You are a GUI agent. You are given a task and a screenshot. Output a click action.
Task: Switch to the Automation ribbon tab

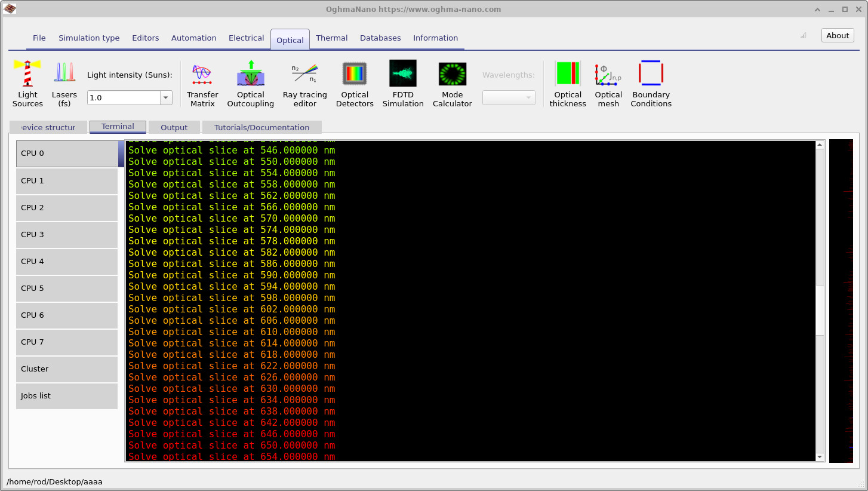click(x=194, y=38)
